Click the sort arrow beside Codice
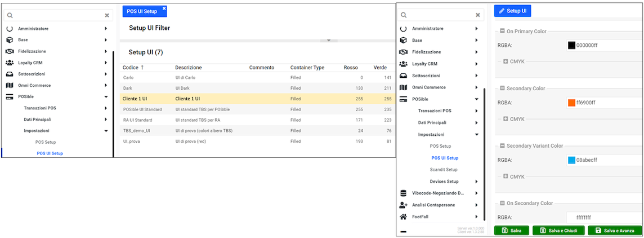 point(142,68)
